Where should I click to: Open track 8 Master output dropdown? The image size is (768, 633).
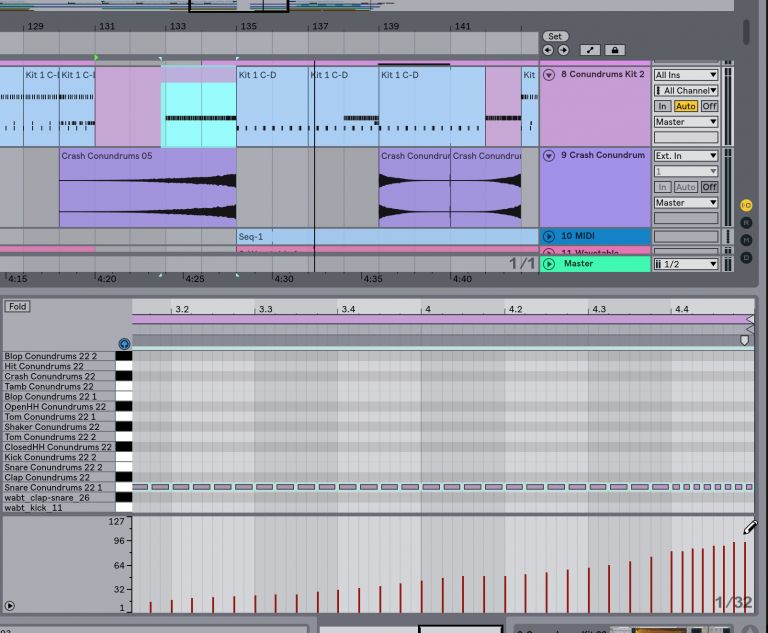tap(686, 122)
